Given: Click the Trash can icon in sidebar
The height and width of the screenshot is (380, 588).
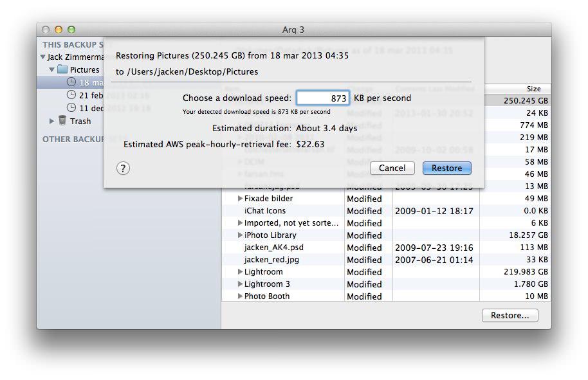Looking at the screenshot, I should tap(62, 120).
